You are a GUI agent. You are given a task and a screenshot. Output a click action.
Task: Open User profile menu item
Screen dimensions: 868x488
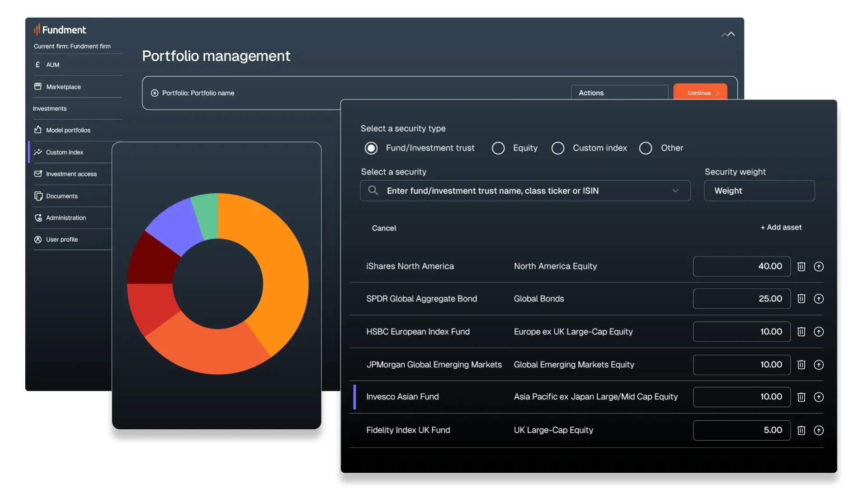[61, 239]
